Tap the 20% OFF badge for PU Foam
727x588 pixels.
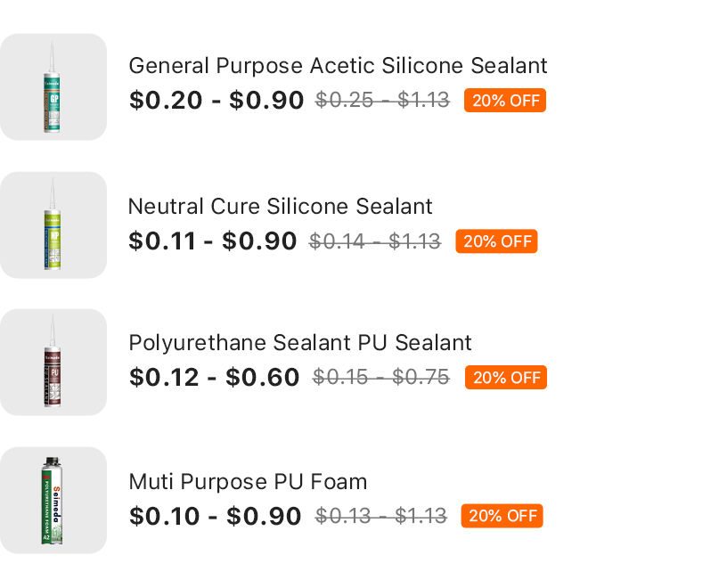tap(502, 516)
